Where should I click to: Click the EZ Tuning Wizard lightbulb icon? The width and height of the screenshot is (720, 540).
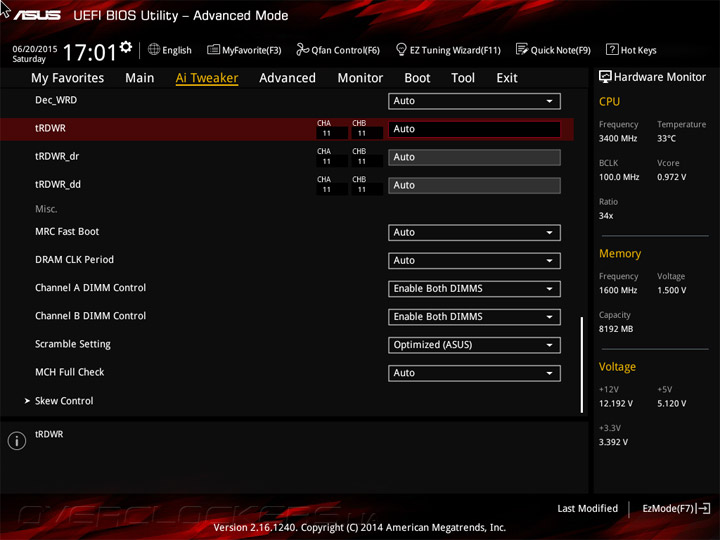click(x=401, y=49)
